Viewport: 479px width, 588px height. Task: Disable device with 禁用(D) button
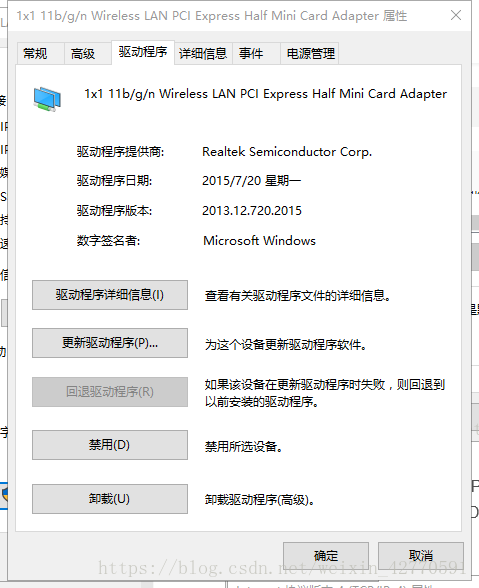click(x=110, y=445)
